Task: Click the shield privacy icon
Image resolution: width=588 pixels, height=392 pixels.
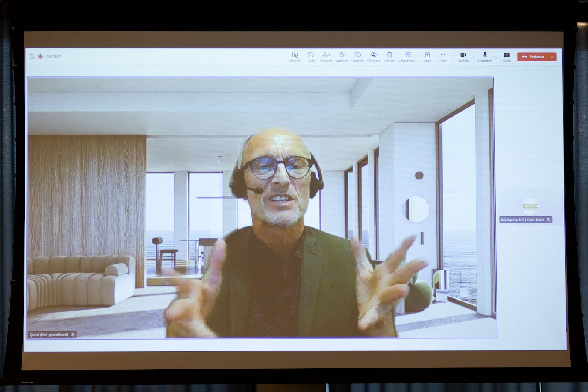Action: click(32, 57)
